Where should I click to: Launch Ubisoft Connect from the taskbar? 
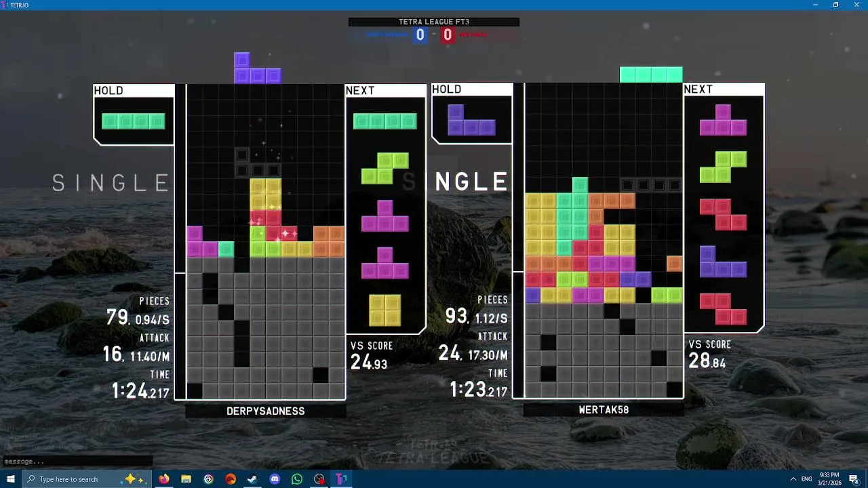[208, 479]
